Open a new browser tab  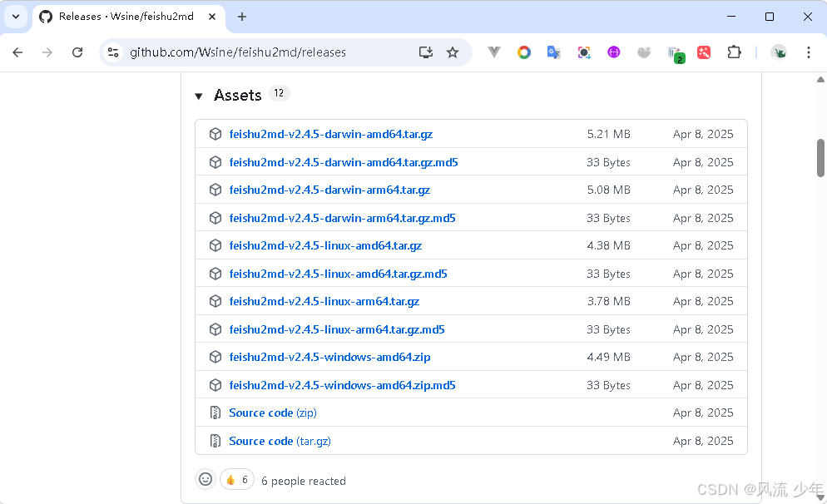(241, 17)
